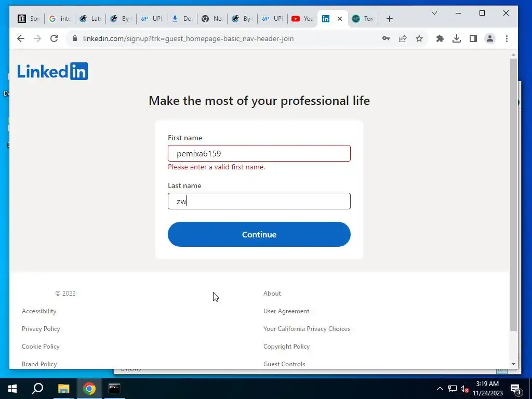Open the Chrome extensions puzzle icon
The width and height of the screenshot is (532, 399).
click(x=440, y=38)
